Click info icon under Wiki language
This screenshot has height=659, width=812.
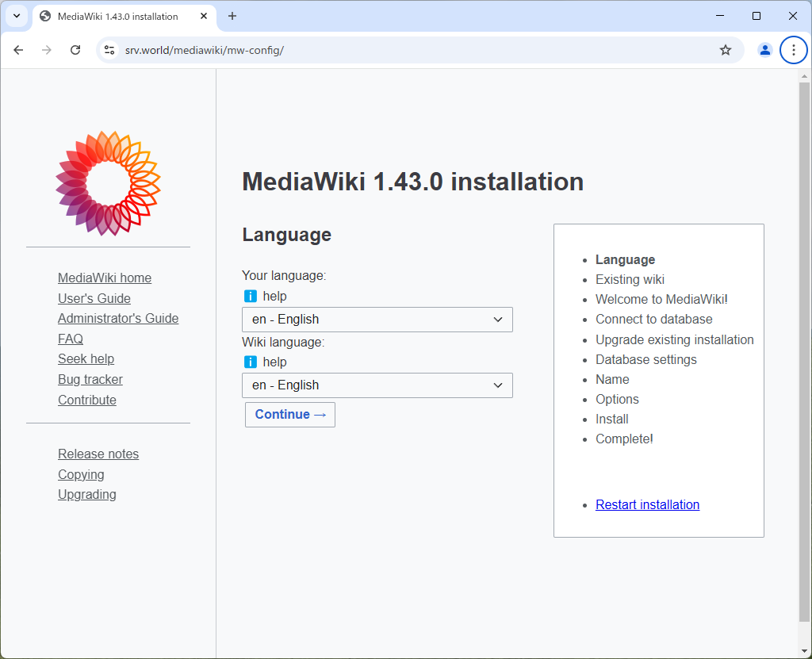click(250, 362)
